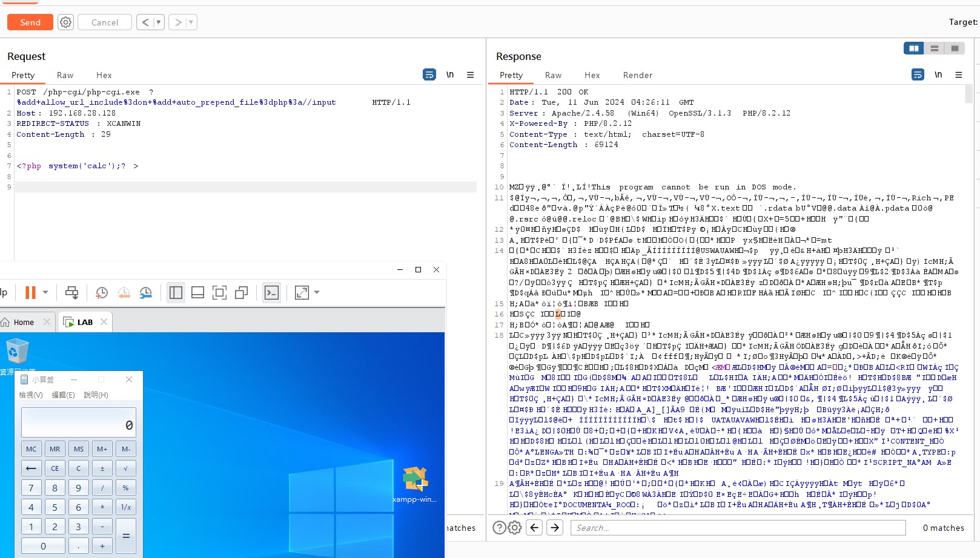The image size is (980, 558).
Task: Open Request panel hamburger options menu
Action: [471, 74]
